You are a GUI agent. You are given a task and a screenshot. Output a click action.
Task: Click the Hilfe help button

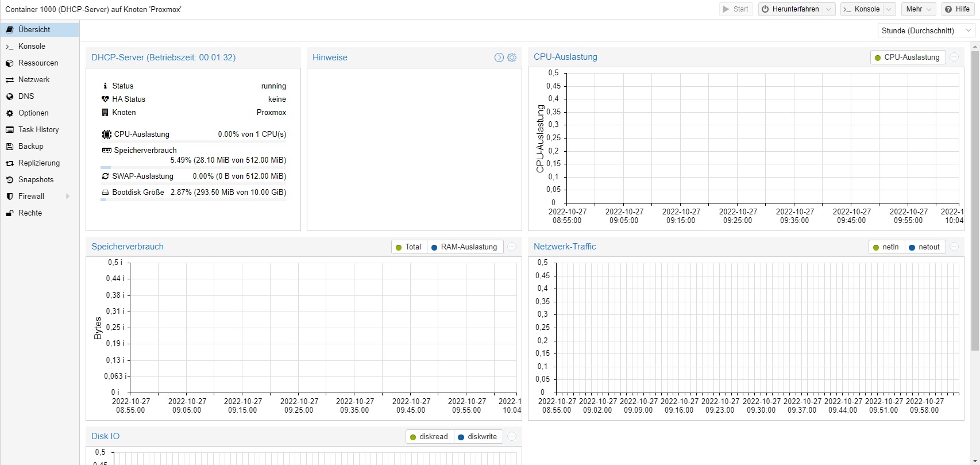pyautogui.click(x=958, y=9)
